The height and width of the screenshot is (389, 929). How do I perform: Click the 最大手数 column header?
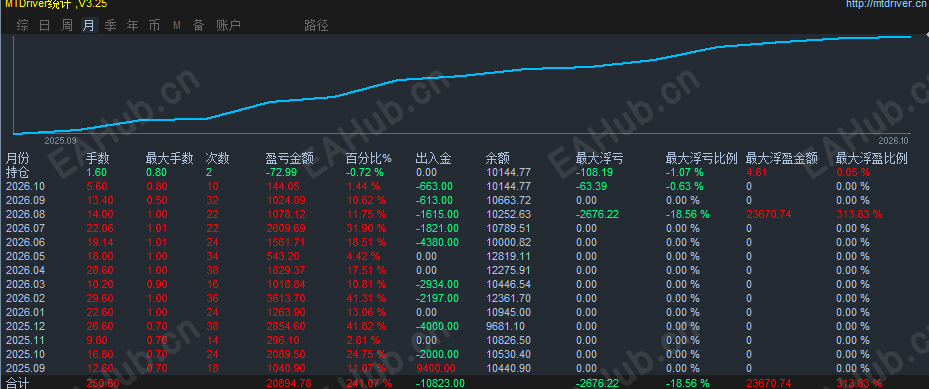pos(169,159)
